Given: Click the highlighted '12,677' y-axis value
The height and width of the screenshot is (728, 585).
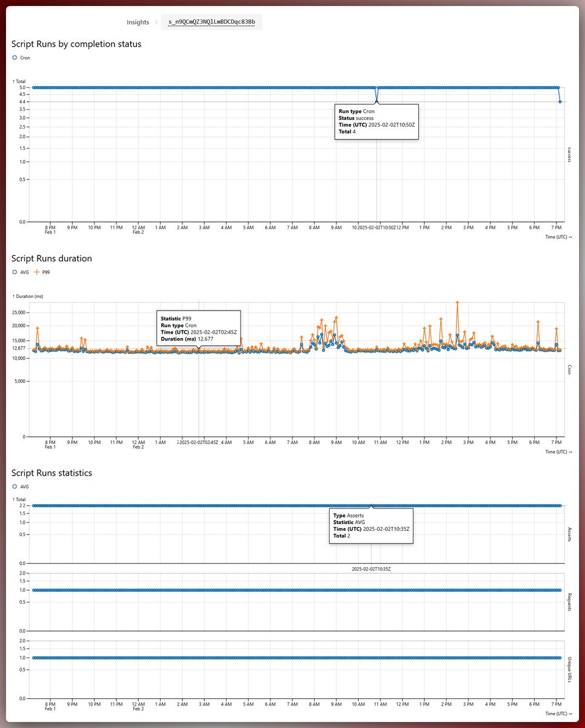Looking at the screenshot, I should click(18, 348).
